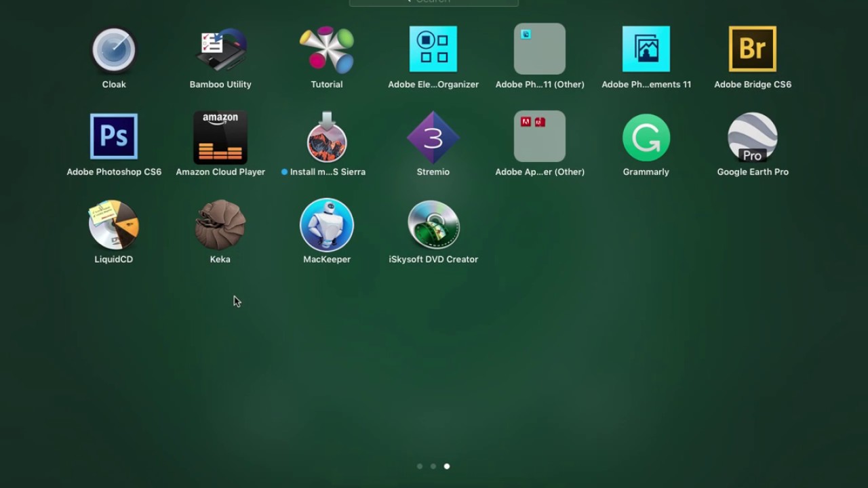The width and height of the screenshot is (868, 488).
Task: Launch the Stremio app
Action: [x=433, y=138]
